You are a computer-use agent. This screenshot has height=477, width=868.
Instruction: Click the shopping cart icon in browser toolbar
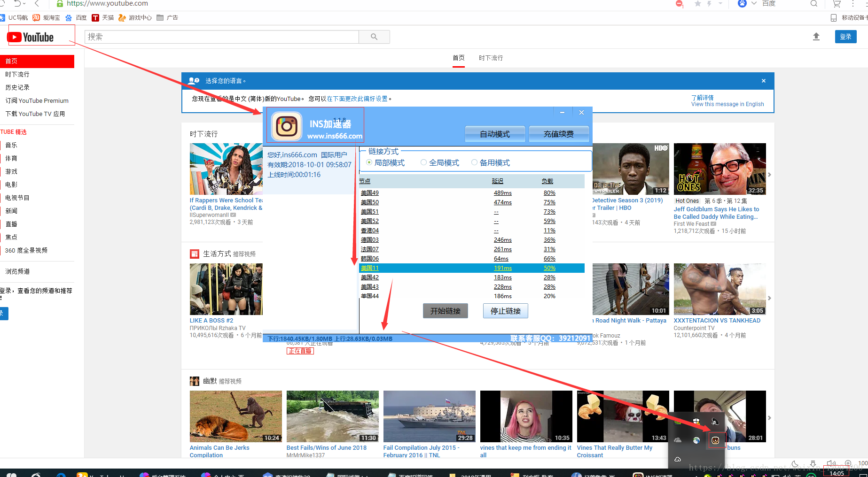tap(837, 4)
